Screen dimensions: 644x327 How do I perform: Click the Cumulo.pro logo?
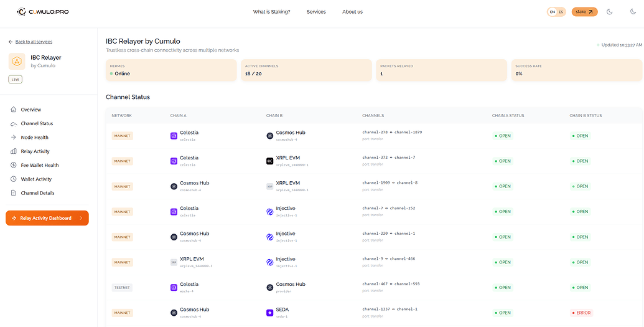click(43, 12)
